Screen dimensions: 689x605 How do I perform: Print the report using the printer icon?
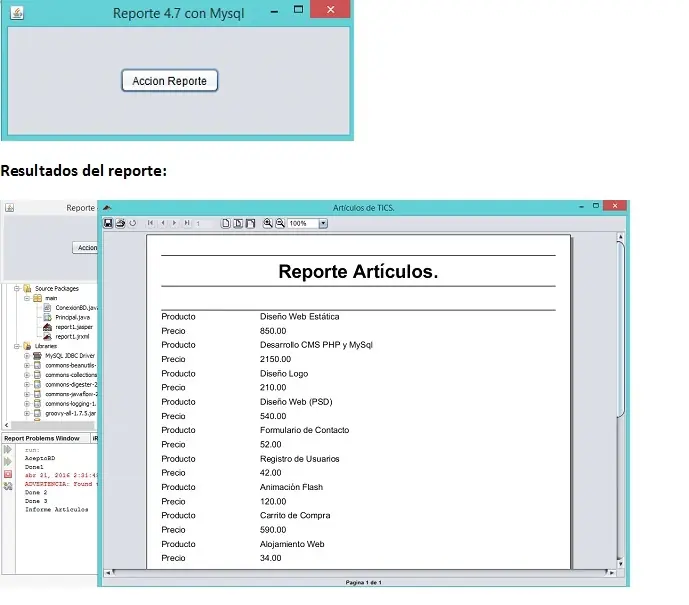(x=120, y=223)
